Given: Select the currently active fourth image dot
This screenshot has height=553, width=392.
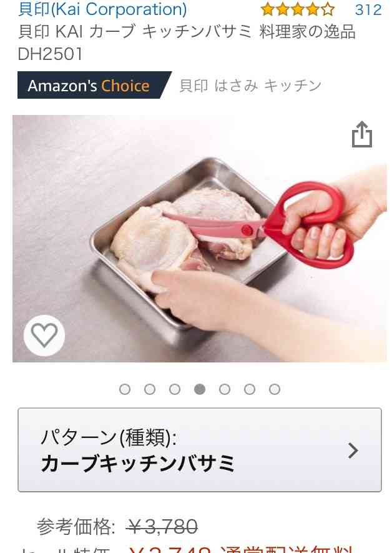Looking at the screenshot, I should (200, 389).
